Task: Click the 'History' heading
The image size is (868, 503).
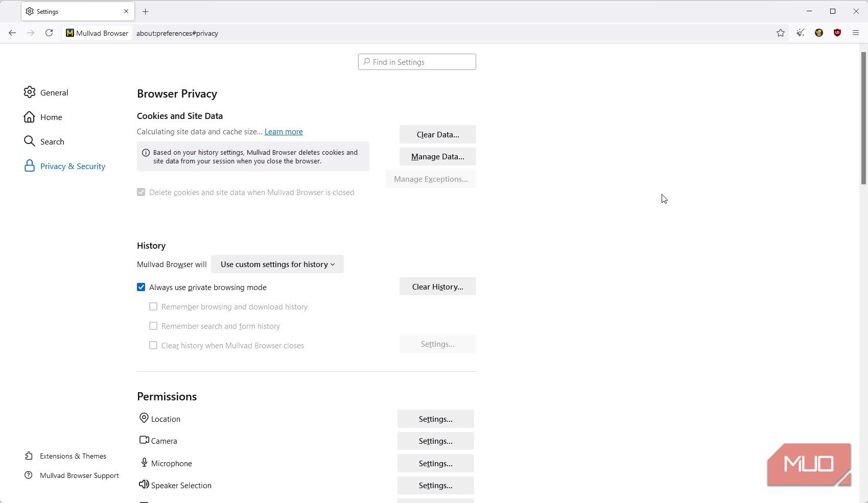Action: (x=151, y=246)
